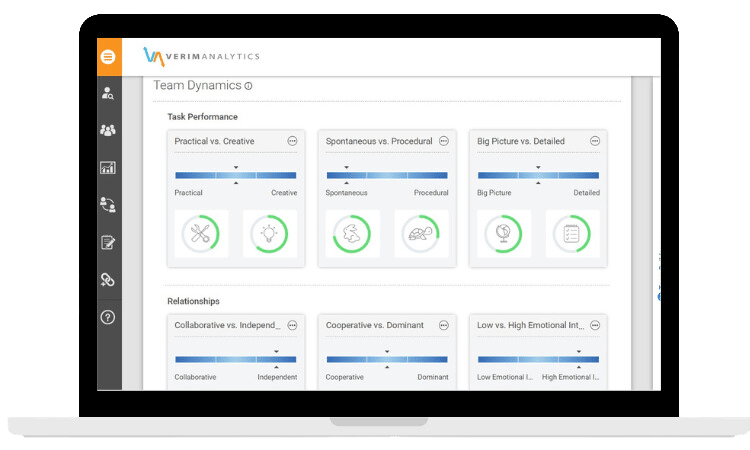750x450 pixels.
Task: Click the Big Picture vs. Detailed card title
Action: (x=520, y=142)
